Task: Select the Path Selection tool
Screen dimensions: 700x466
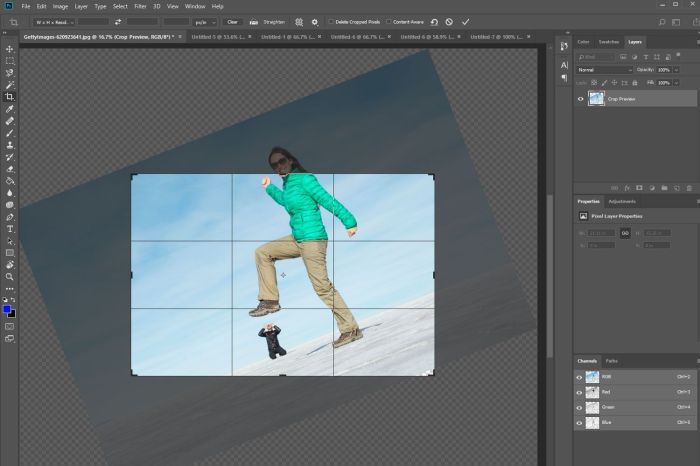Action: (x=9, y=241)
